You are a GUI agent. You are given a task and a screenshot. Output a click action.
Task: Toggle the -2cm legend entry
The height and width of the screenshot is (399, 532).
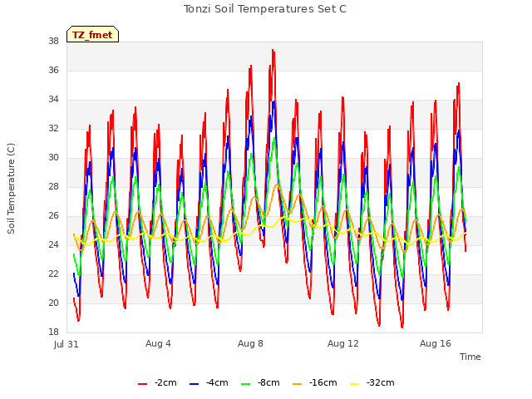coord(157,383)
